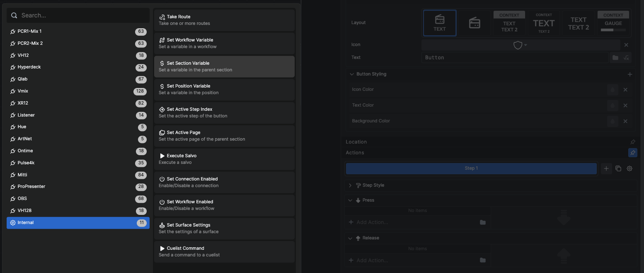Click Add Action under Release
This screenshot has height=273, width=644.
point(372,260)
